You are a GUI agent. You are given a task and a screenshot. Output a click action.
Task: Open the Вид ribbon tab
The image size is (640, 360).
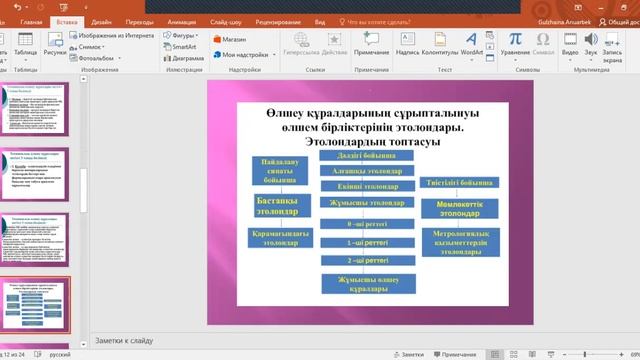pyautogui.click(x=320, y=22)
